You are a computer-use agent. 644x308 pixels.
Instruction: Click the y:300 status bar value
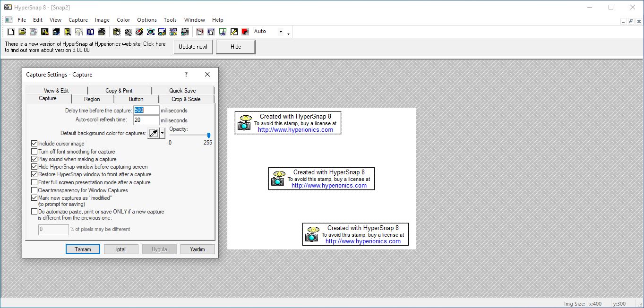(619, 304)
